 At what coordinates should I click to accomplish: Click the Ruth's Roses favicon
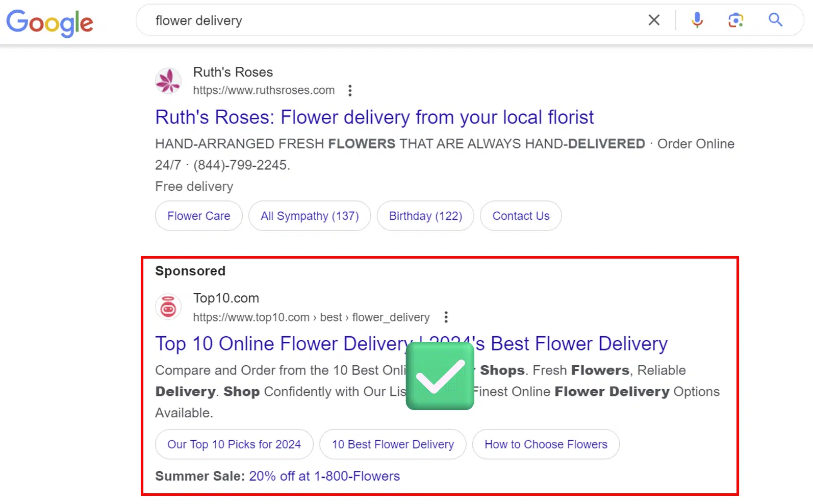pos(168,81)
